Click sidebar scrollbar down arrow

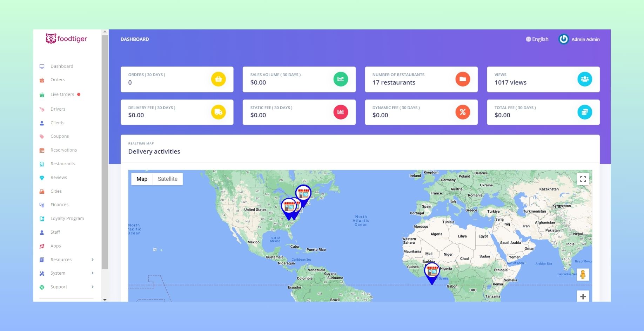(x=105, y=300)
